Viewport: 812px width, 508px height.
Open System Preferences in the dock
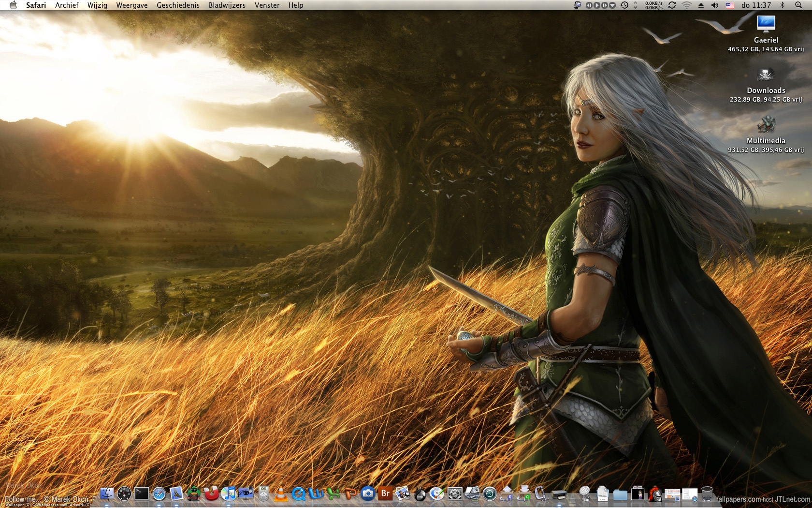(x=455, y=494)
